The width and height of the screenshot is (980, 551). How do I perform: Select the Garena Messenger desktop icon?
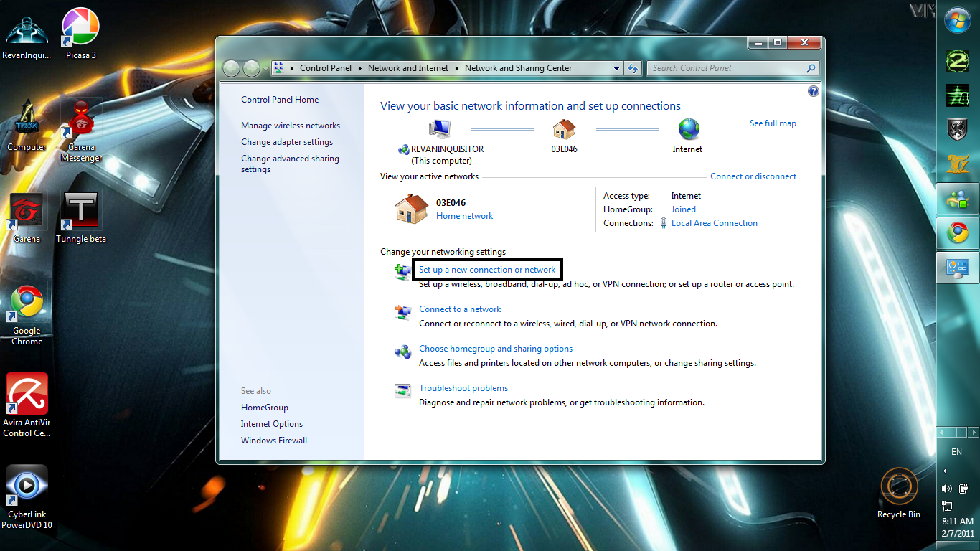point(81,131)
